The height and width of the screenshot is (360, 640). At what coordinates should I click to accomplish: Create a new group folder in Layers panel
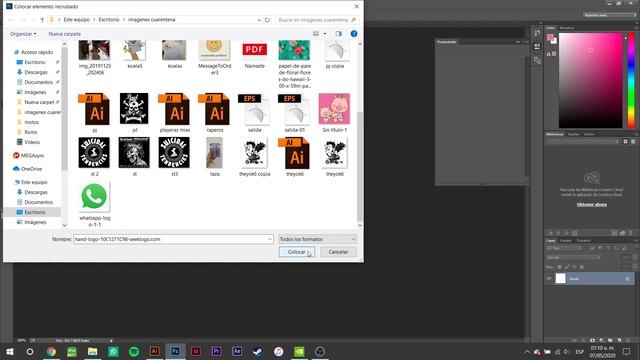tap(610, 340)
